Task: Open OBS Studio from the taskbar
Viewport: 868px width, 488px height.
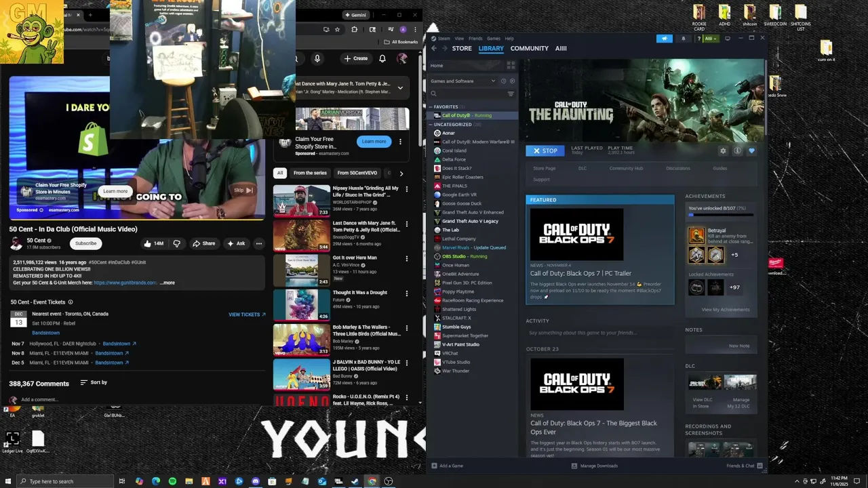Action: [389, 481]
